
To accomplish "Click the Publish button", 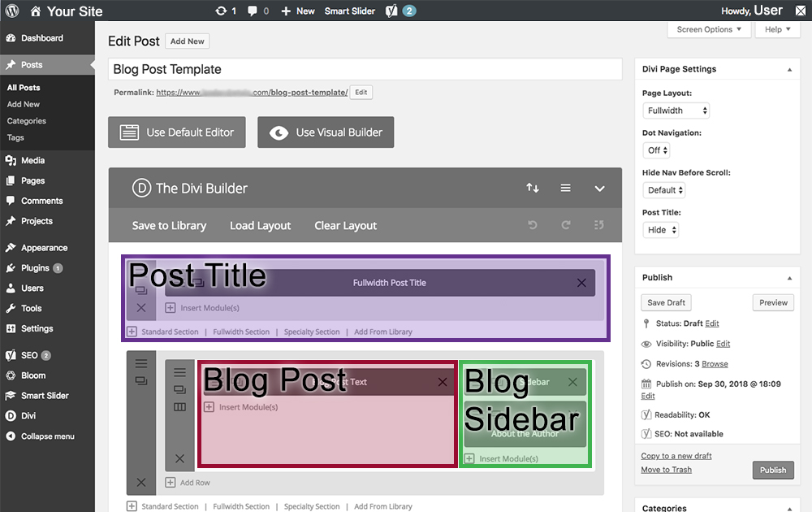I will pyautogui.click(x=773, y=470).
